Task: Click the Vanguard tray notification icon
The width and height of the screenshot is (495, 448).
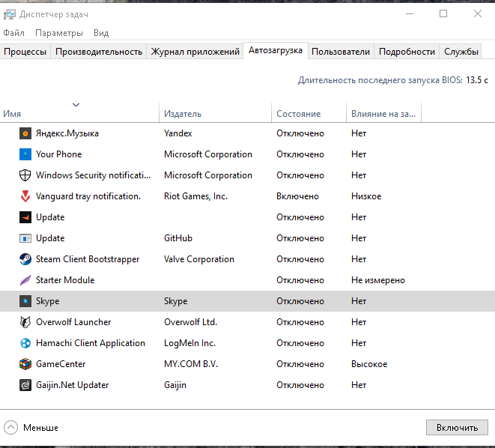Action: pyautogui.click(x=25, y=196)
